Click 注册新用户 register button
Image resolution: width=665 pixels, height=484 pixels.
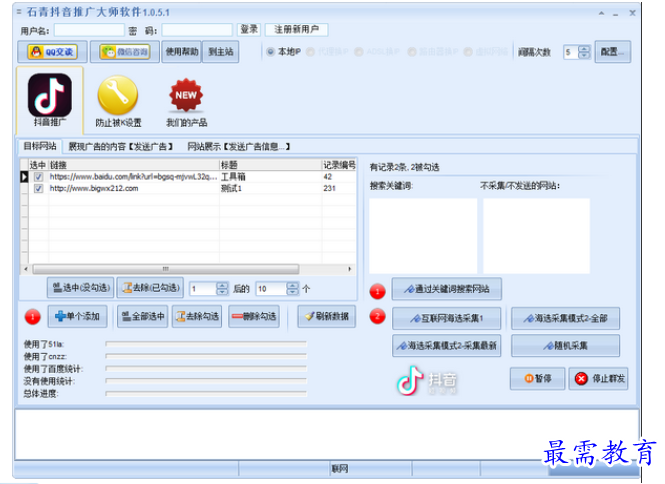click(296, 29)
